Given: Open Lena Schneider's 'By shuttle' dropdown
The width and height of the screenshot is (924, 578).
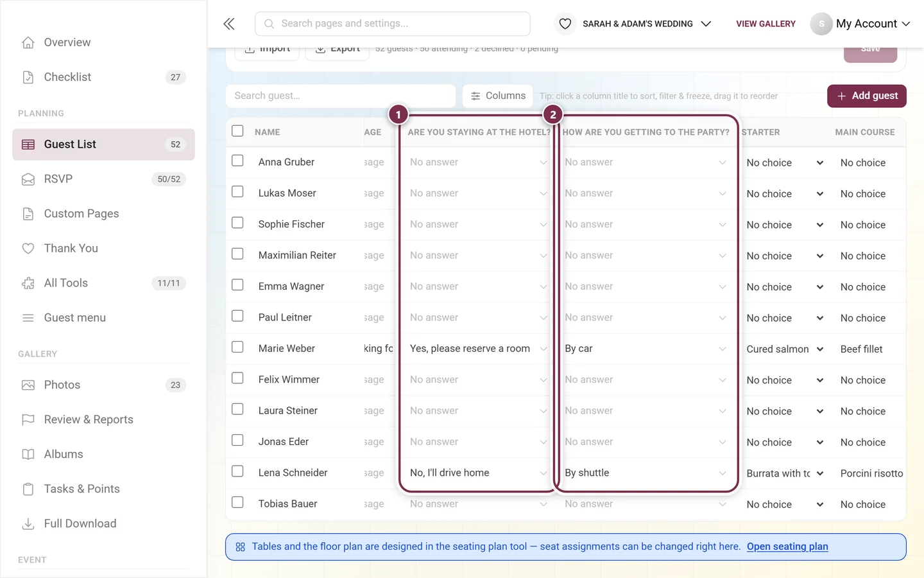Looking at the screenshot, I should click(646, 473).
